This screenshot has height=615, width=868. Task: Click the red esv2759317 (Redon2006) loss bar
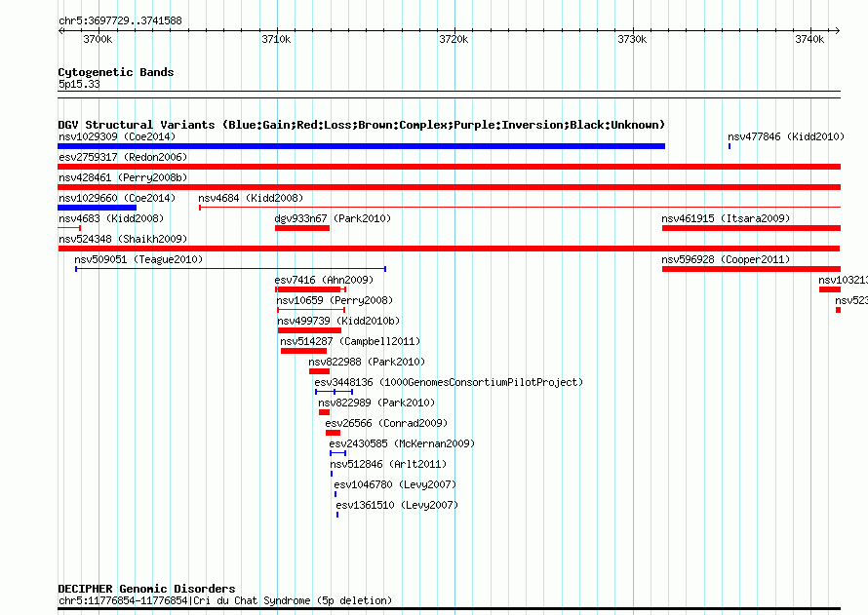click(449, 167)
